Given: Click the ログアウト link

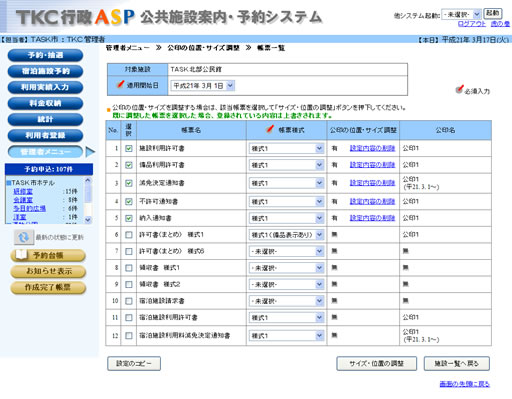Looking at the screenshot, I should pos(472,24).
